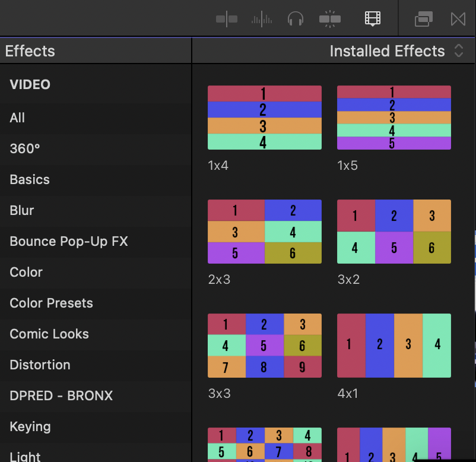Image resolution: width=476 pixels, height=462 pixels.
Task: Select the 1x4 split effect thumbnail
Action: [x=264, y=118]
